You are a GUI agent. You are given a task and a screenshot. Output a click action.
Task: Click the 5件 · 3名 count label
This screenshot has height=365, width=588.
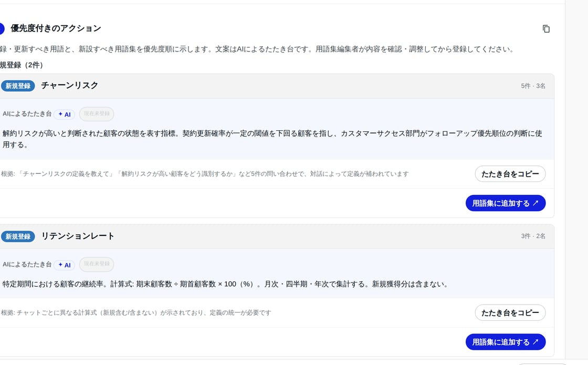[x=533, y=86]
